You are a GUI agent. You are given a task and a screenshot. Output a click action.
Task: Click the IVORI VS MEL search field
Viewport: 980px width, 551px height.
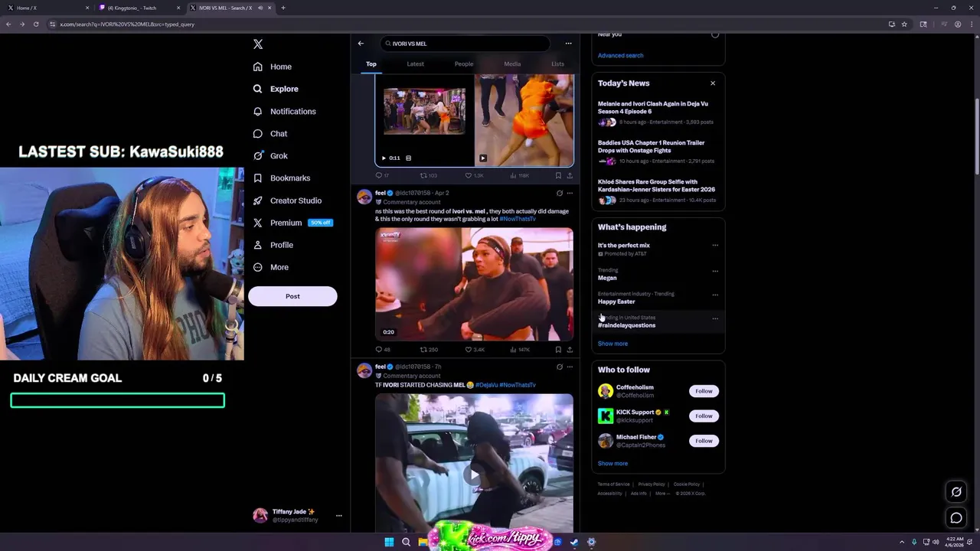[464, 44]
